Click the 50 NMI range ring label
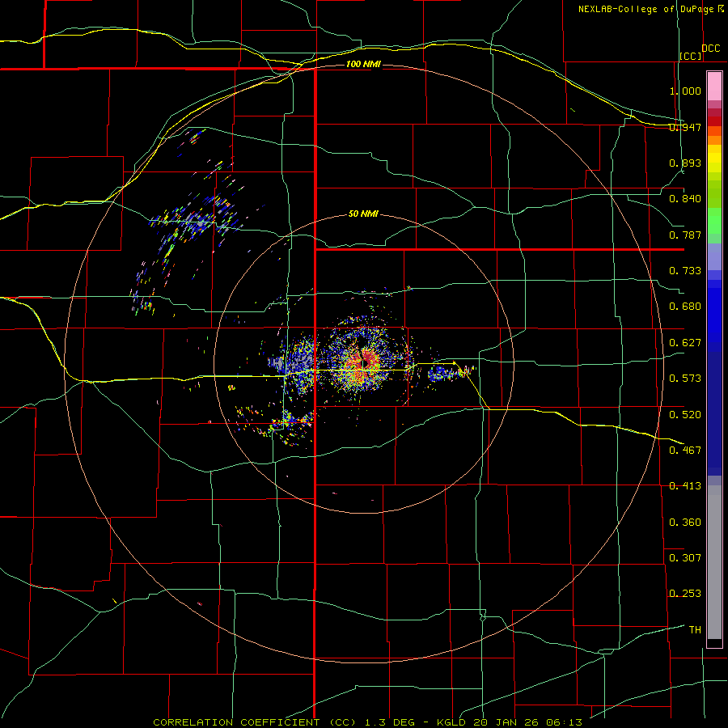The height and width of the screenshot is (728, 728). pos(363,214)
